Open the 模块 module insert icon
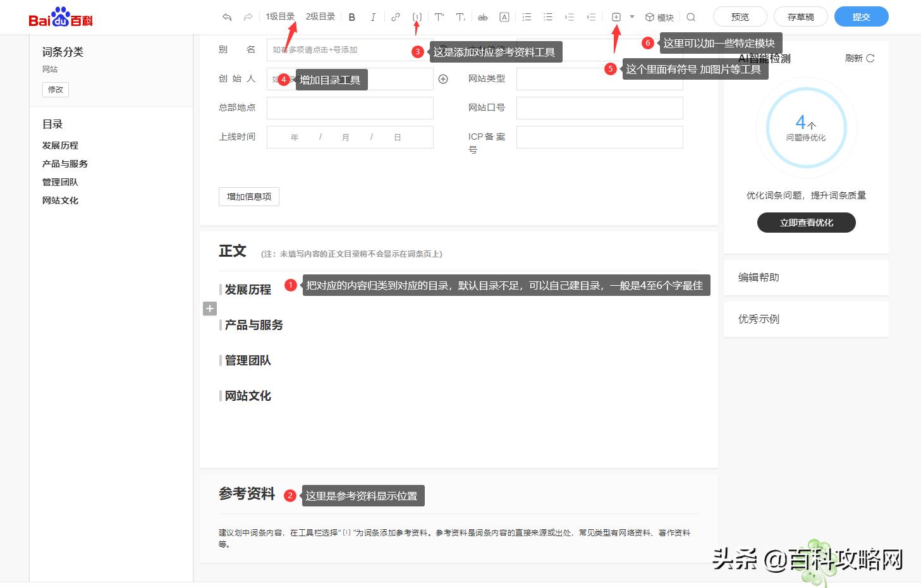Viewport: 921px width, 588px height. coord(659,16)
